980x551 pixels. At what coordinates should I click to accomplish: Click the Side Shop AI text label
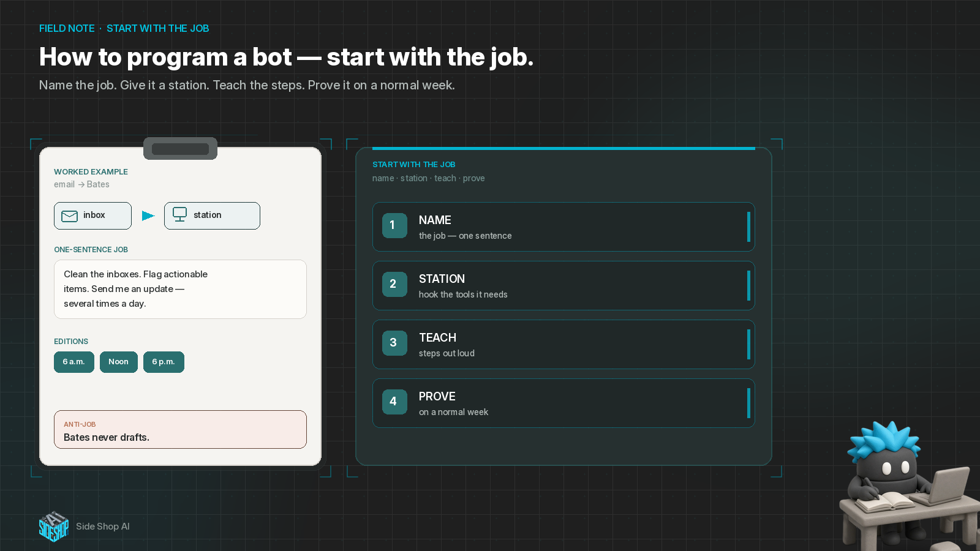click(x=103, y=527)
